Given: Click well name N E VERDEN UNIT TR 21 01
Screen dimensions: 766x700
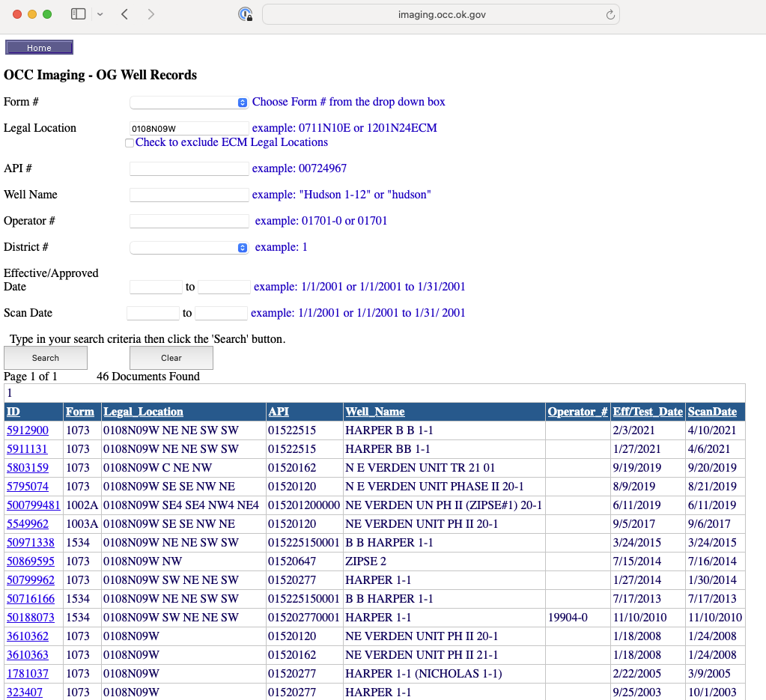Looking at the screenshot, I should 420,468.
